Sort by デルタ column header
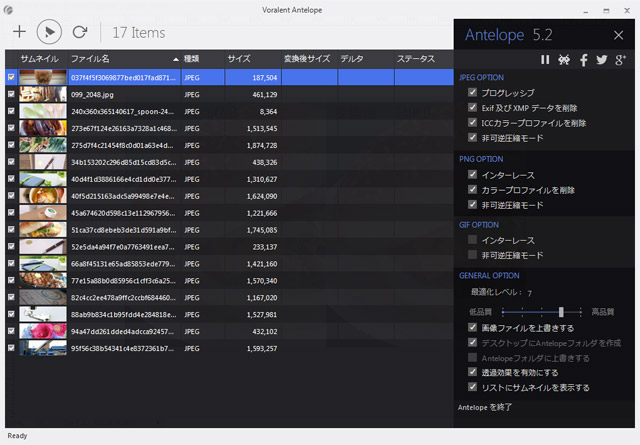Screen dimensions: 640x445 [366, 59]
